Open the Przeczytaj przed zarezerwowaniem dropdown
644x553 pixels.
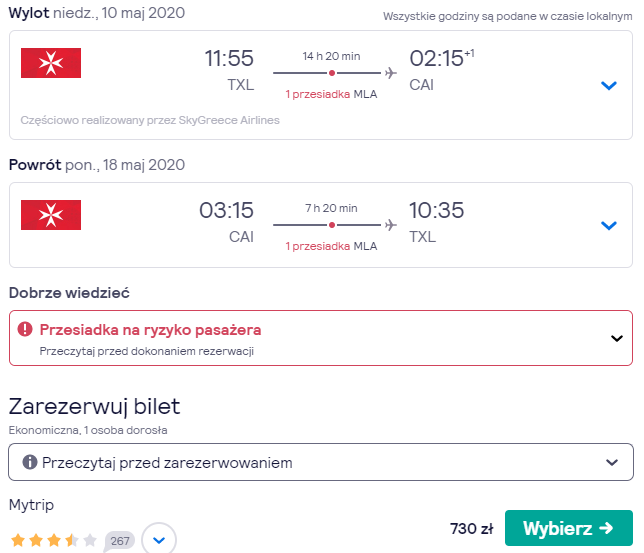(321, 462)
